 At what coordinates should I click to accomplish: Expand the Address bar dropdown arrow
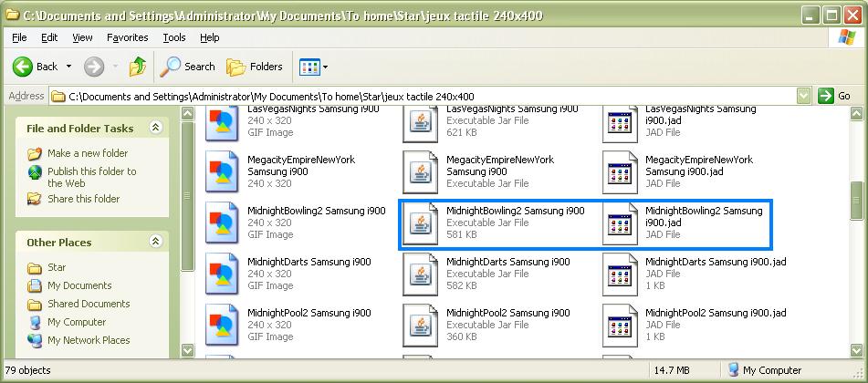[x=804, y=97]
